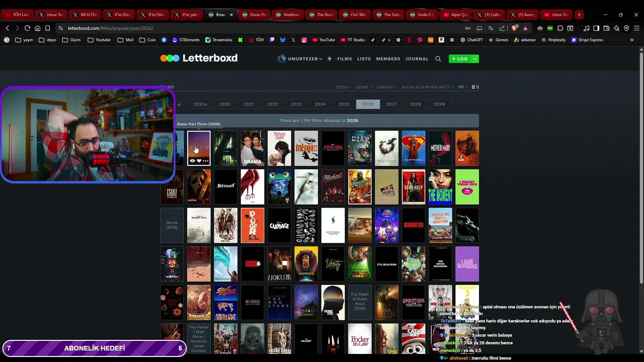Open the ChatGPT bookmark

coord(471,40)
